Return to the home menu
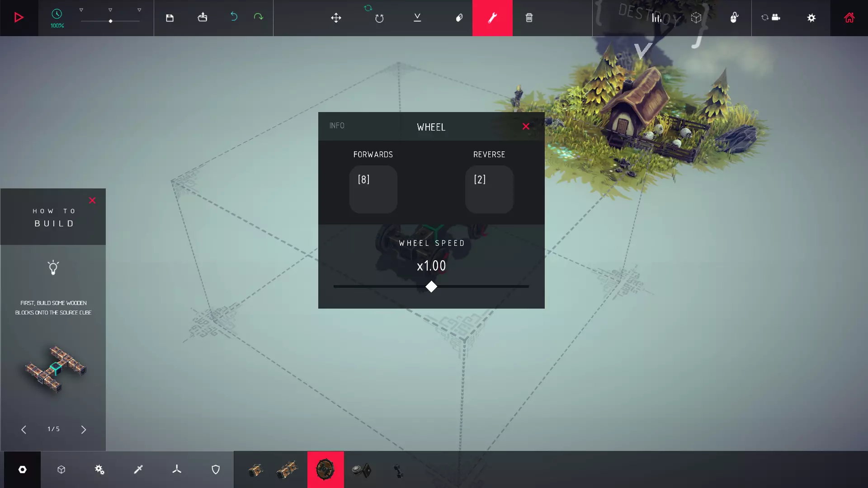 point(849,18)
